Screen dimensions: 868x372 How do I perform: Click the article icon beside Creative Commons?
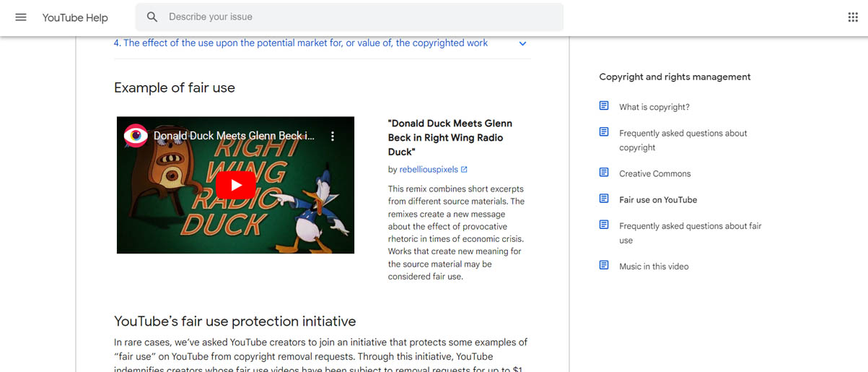(x=604, y=173)
